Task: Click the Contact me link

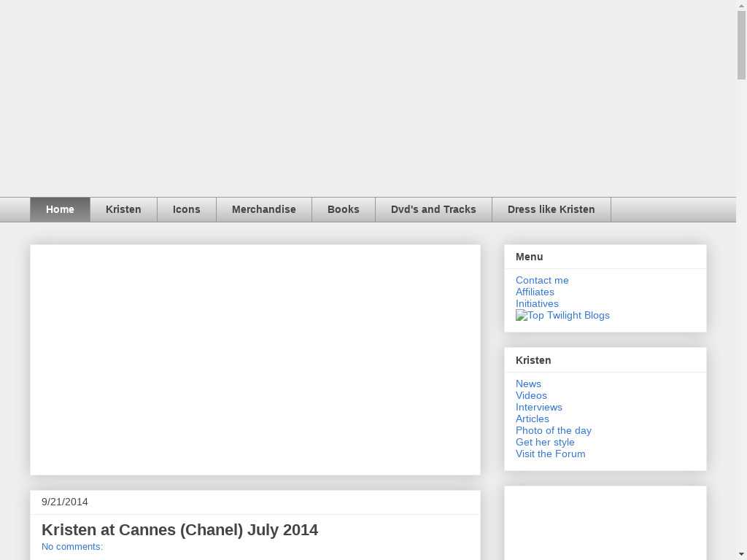Action: (x=542, y=280)
